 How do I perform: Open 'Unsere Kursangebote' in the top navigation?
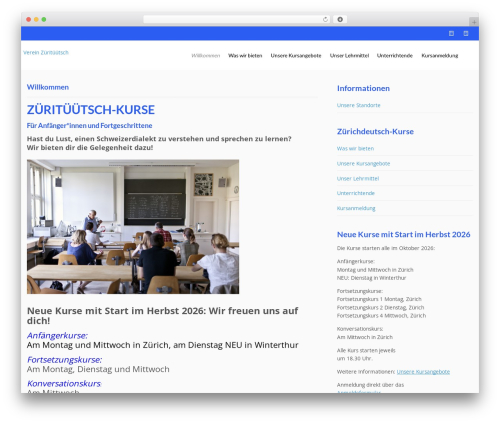tap(296, 56)
